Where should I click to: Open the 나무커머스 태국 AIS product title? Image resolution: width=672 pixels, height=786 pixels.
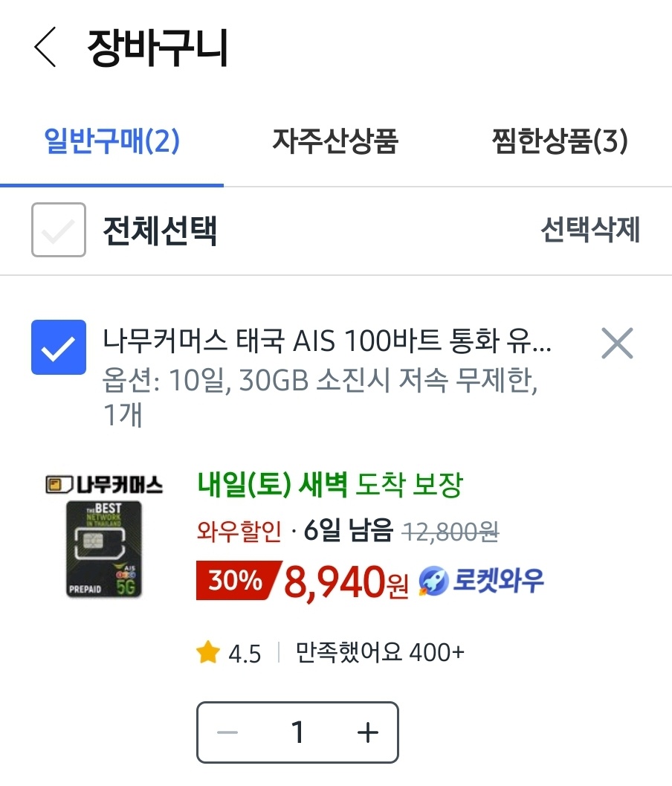pyautogui.click(x=327, y=341)
